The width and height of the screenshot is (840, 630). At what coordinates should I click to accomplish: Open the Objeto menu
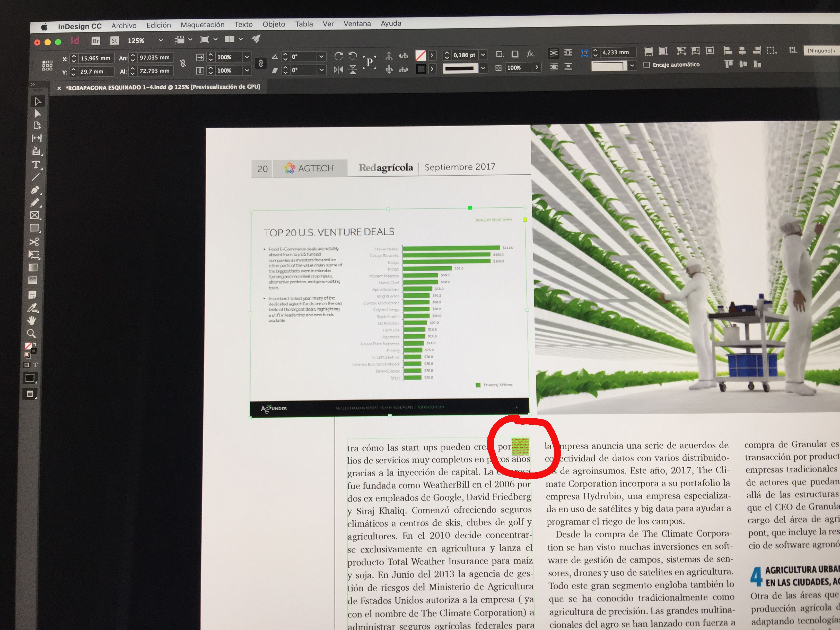point(274,24)
